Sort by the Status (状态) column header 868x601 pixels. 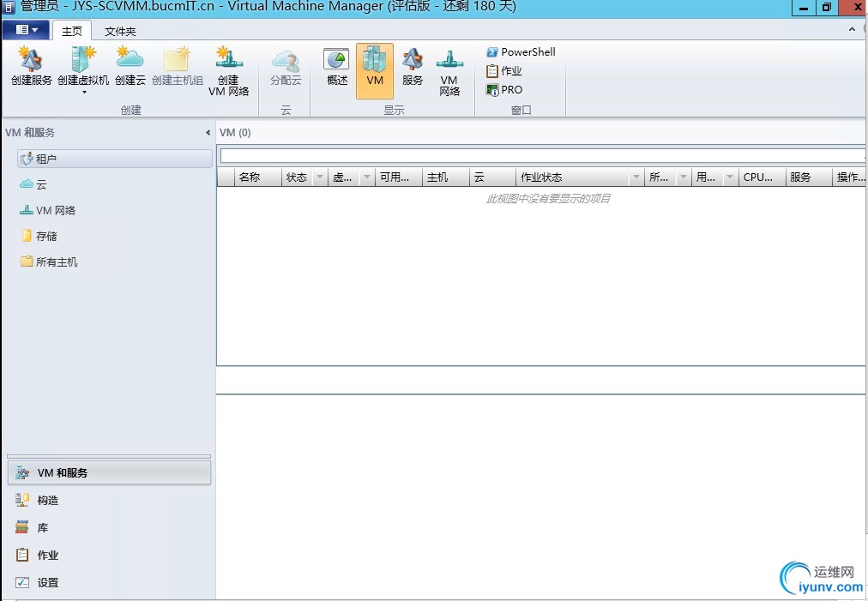click(x=297, y=177)
